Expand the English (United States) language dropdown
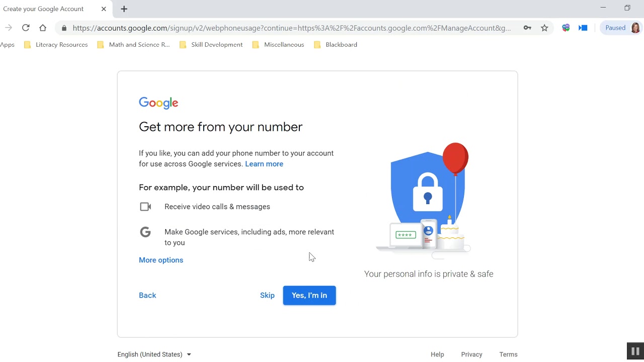Screen dimensions: 644x362 pyautogui.click(x=154, y=354)
